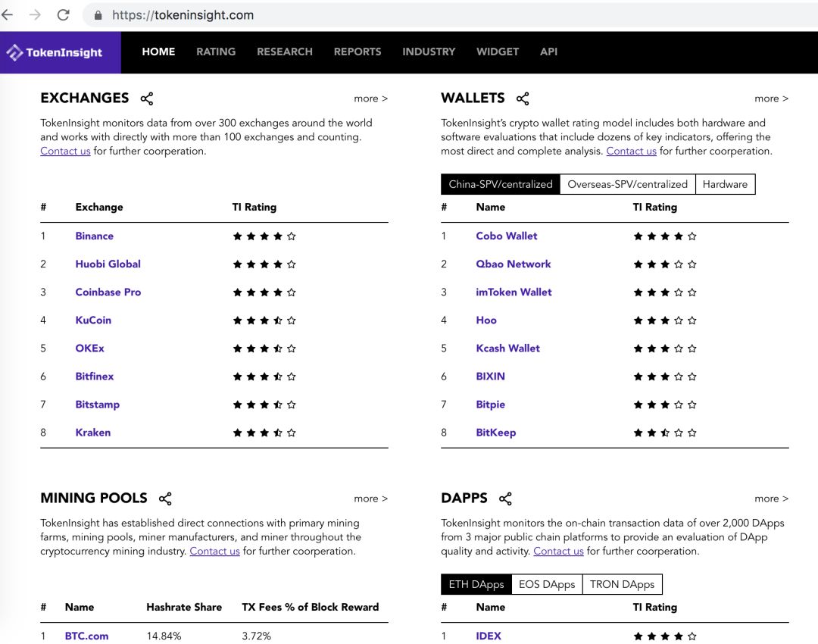The width and height of the screenshot is (818, 644).
Task: Open the WIDGET menu
Action: [498, 52]
